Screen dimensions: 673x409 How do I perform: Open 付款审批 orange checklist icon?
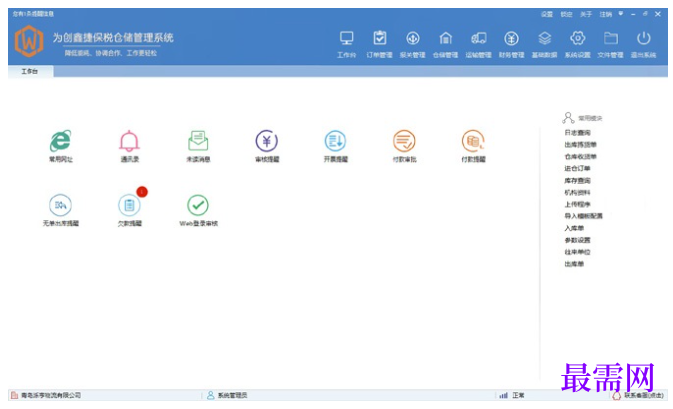coord(404,141)
